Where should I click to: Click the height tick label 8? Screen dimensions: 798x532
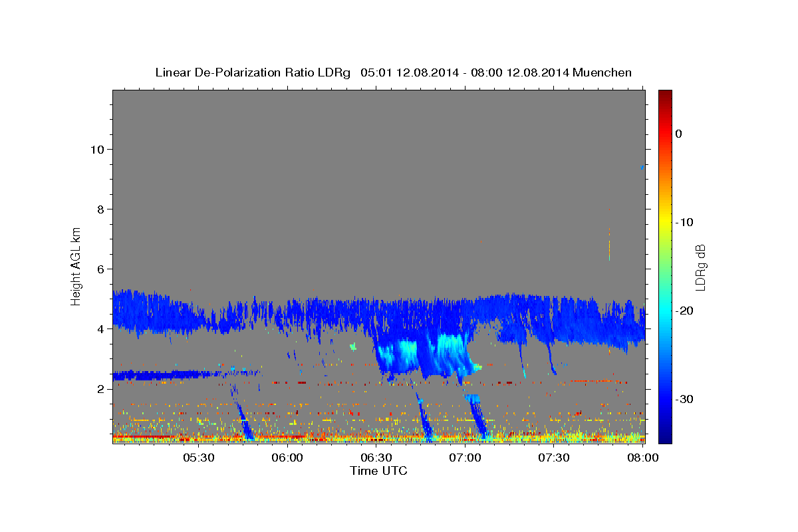[x=100, y=209]
